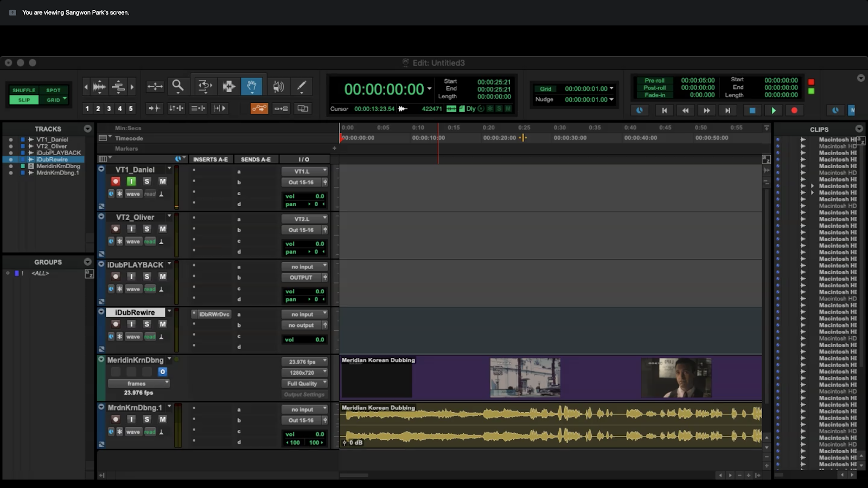This screenshot has width=868, height=488.
Task: Select iDubRewire in the Tracks list
Action: coord(52,159)
